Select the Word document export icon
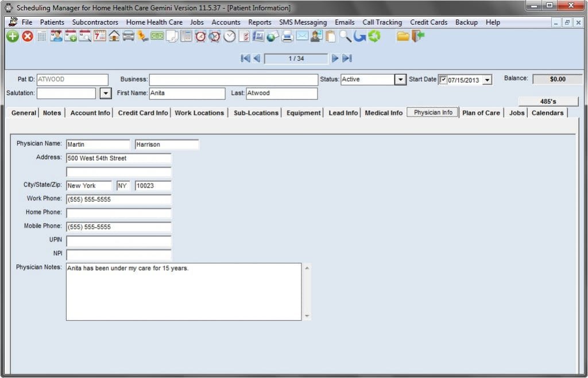 pos(258,37)
